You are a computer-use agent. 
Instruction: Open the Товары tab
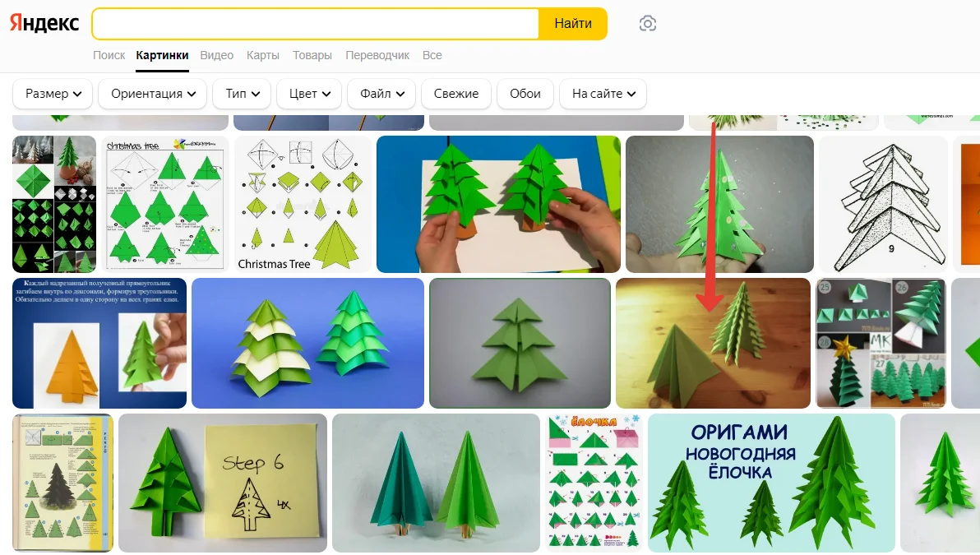tap(312, 55)
